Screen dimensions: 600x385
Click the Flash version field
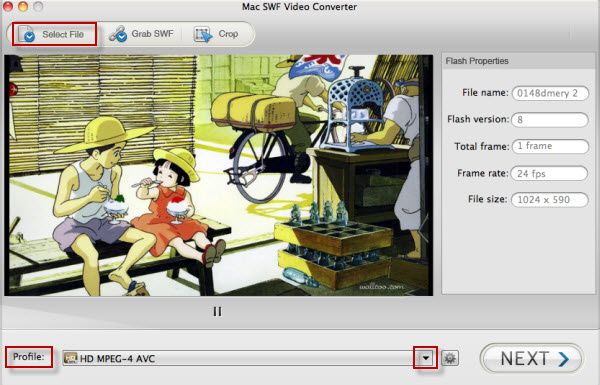point(550,120)
